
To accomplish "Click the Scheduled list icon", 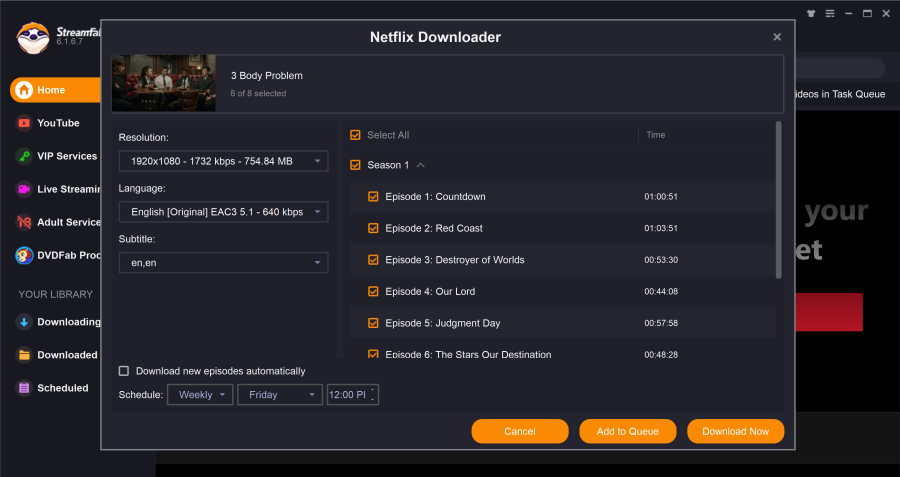I will [24, 388].
